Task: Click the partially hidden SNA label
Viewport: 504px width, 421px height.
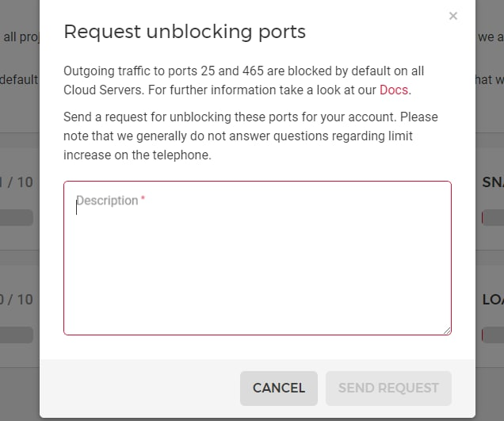Action: click(x=492, y=182)
